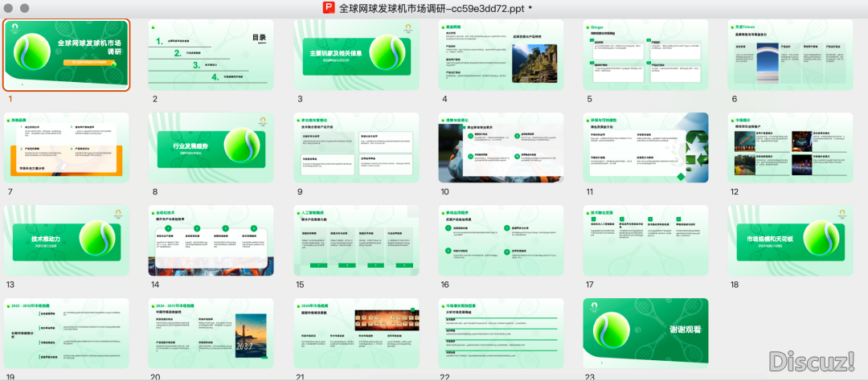Click slide number label 14
Screen dimensions: 868x381
(x=155, y=285)
